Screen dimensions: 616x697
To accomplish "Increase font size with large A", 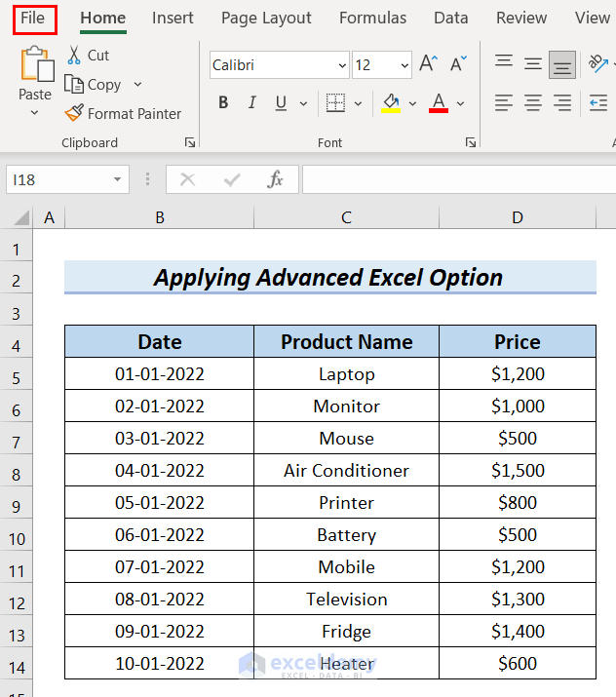I will [x=429, y=64].
